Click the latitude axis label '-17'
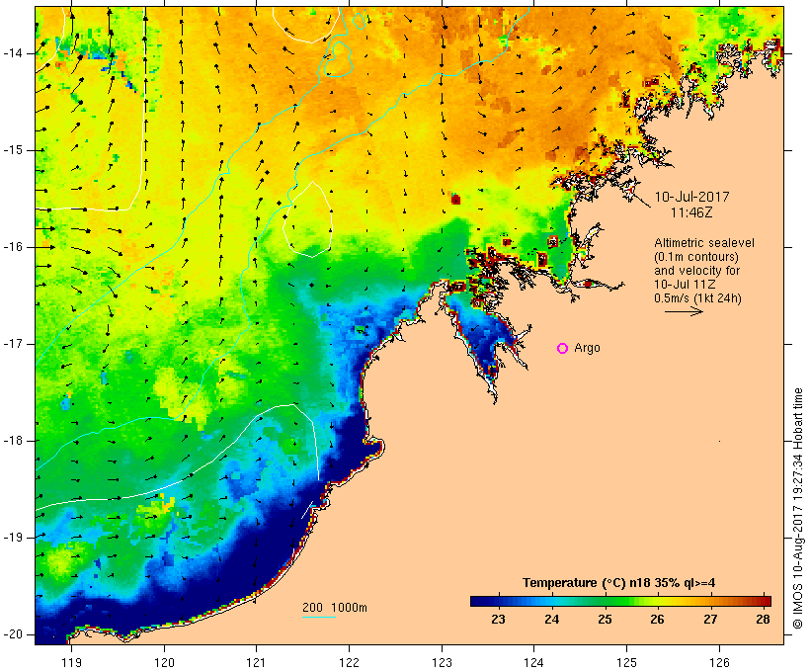The image size is (810, 672). point(13,344)
